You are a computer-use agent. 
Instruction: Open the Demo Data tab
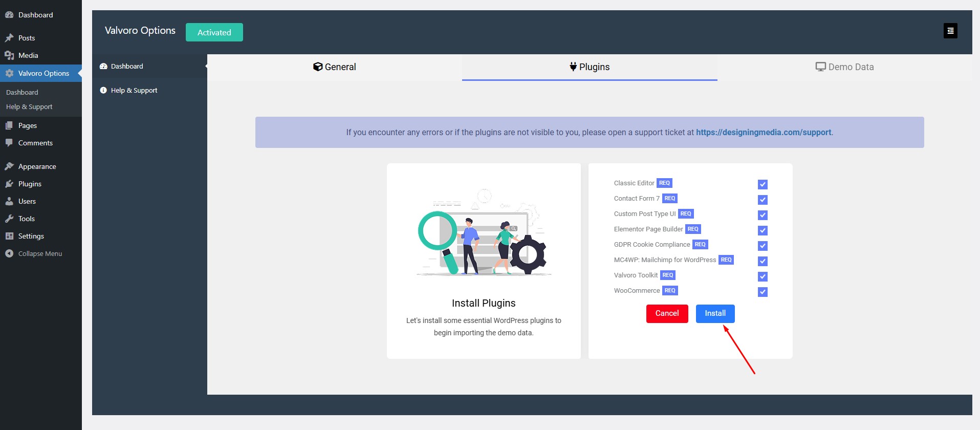(x=844, y=67)
